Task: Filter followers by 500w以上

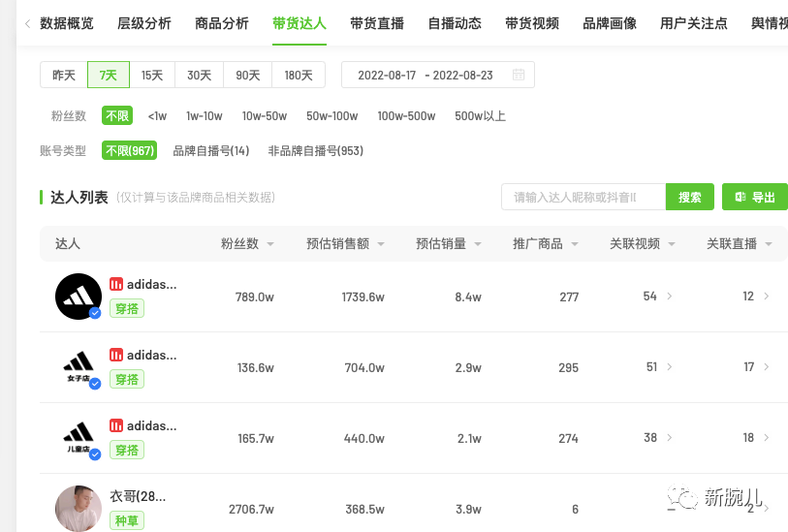Action: [480, 116]
